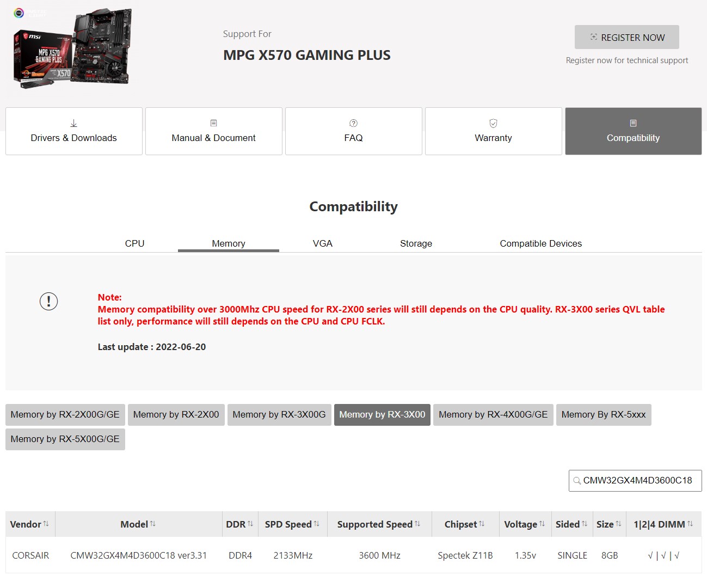Sort table by Vendor column
Image resolution: width=707 pixels, height=588 pixels.
[x=30, y=524]
